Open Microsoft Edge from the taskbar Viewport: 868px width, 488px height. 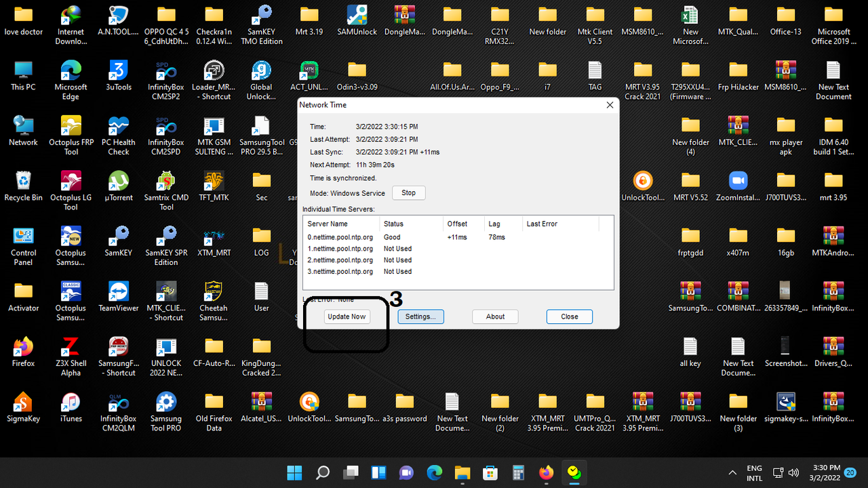(x=434, y=472)
